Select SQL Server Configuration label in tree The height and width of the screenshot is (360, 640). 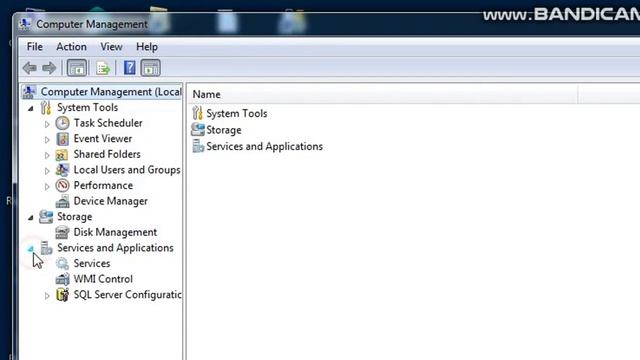127,295
